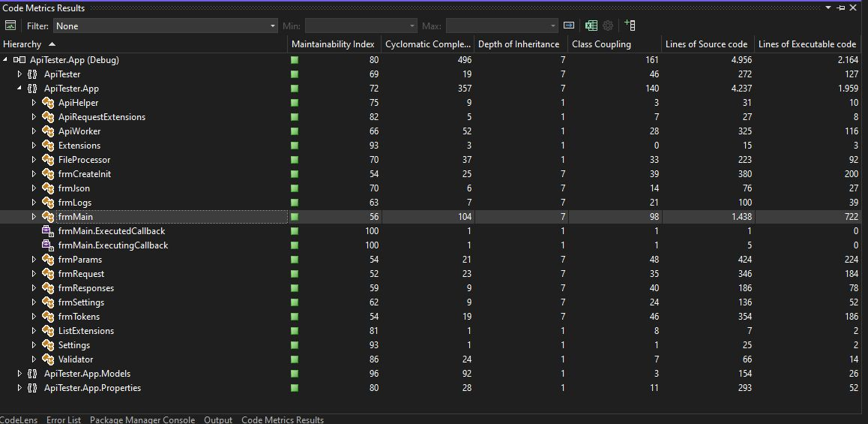868x424 pixels.
Task: Click the greyed settings gear icon
Action: 608,26
